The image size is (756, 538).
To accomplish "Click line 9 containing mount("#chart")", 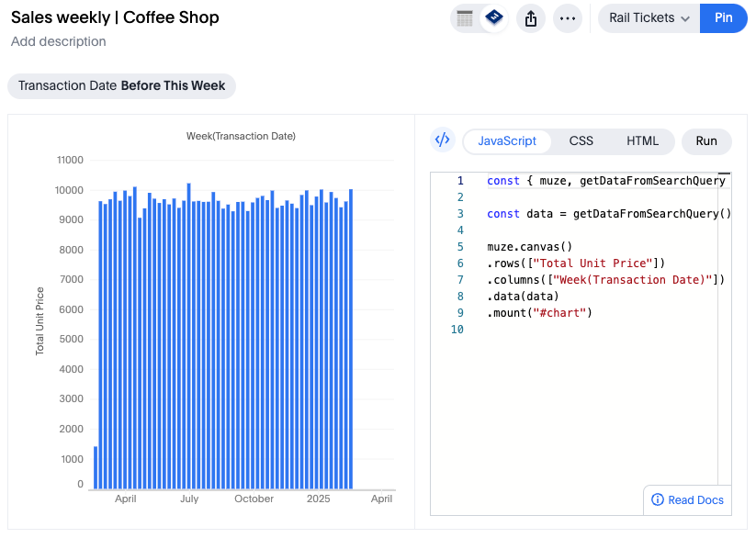I will [536, 312].
